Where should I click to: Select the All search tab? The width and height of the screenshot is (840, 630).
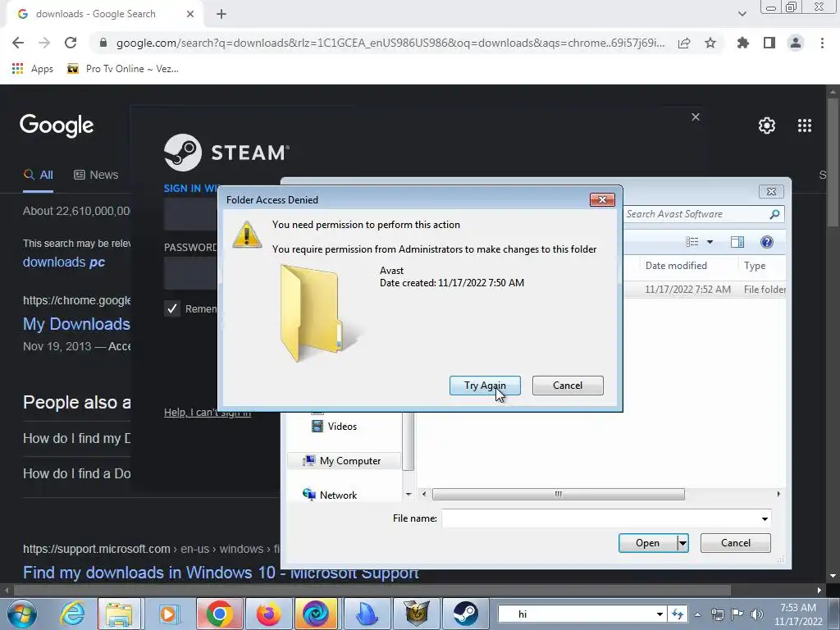(38, 175)
